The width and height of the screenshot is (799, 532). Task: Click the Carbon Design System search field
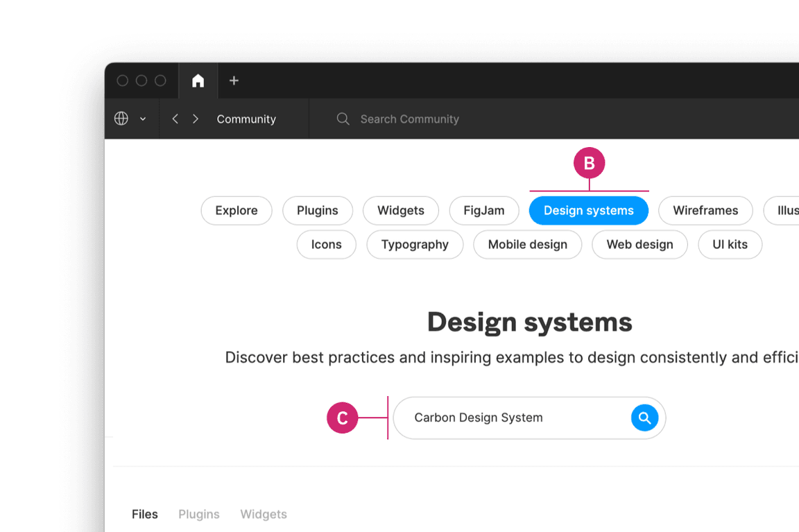coord(513,418)
